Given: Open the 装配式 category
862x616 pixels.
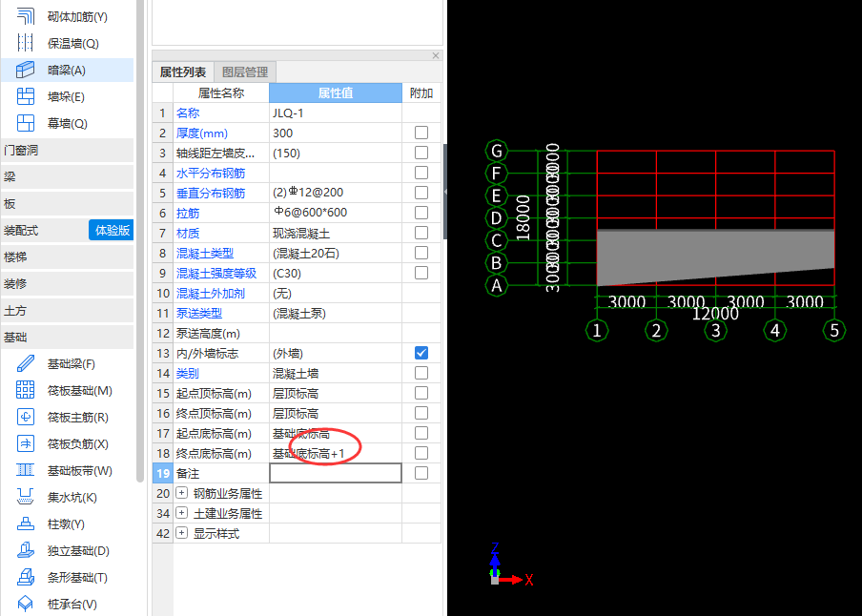Looking at the screenshot, I should [x=45, y=231].
